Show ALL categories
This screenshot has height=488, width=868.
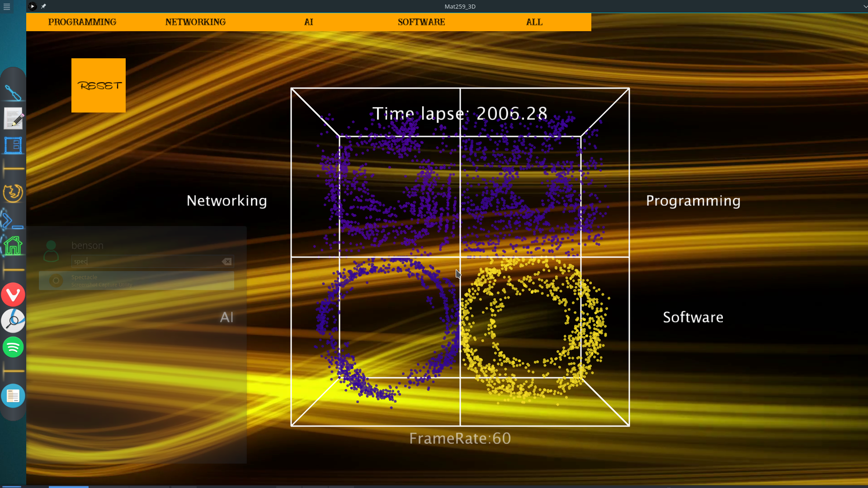(x=534, y=22)
